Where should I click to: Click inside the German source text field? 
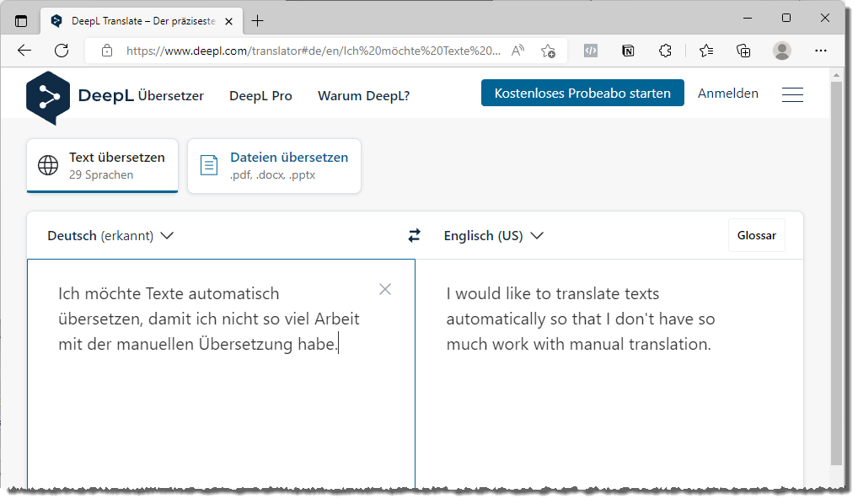coord(219,405)
